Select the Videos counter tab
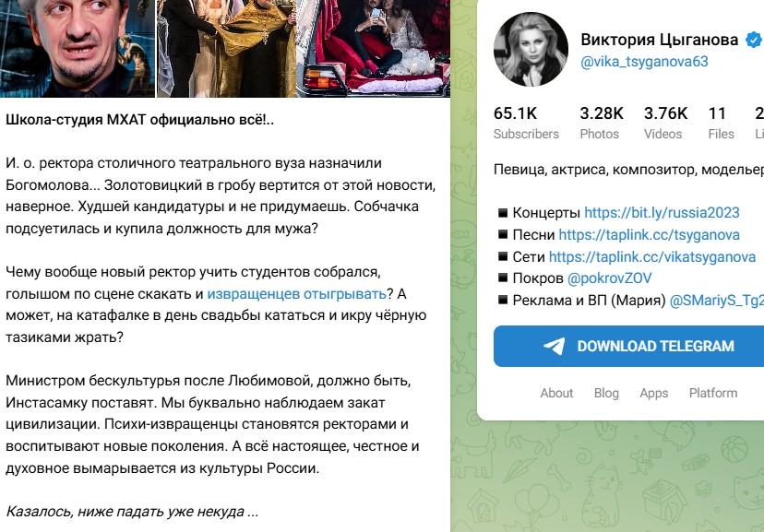The image size is (764, 532). point(665,123)
